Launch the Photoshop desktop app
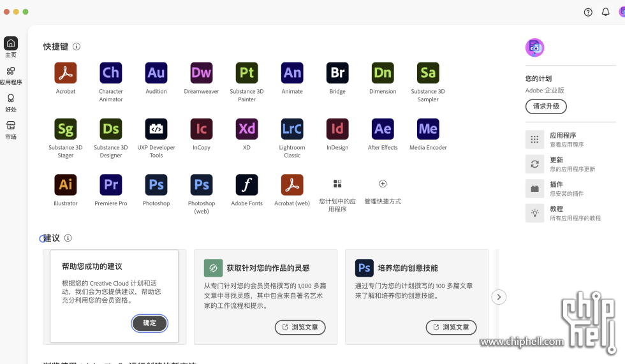625x364 pixels. click(156, 185)
